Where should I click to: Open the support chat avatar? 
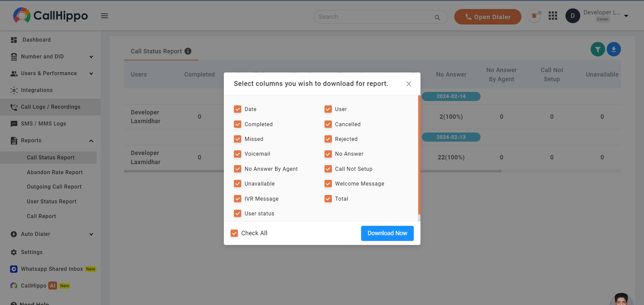[622, 299]
